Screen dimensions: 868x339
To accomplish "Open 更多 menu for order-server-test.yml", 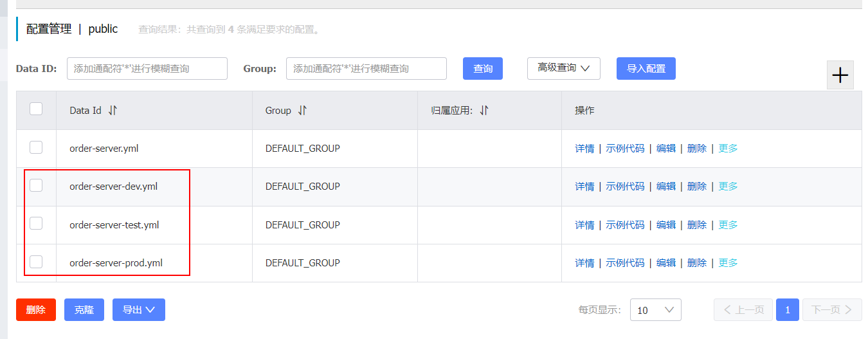I will tap(728, 224).
